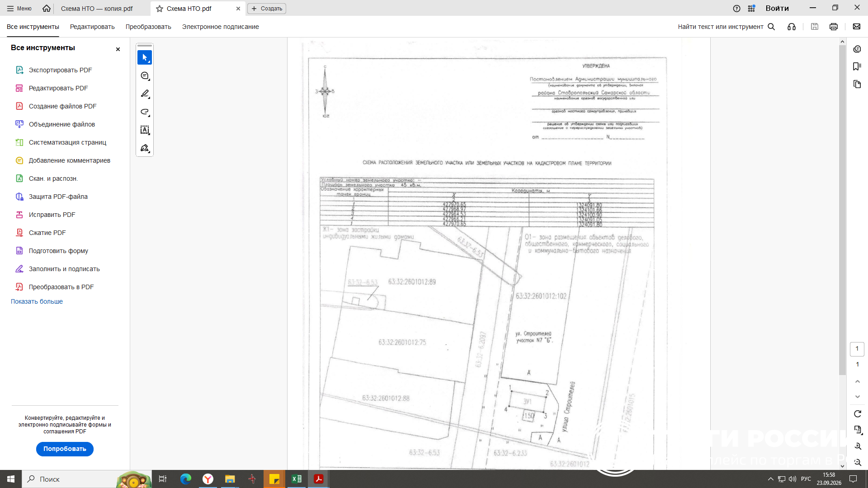This screenshot has height=488, width=868.
Task: Select the text box recognition tool
Action: 145,130
